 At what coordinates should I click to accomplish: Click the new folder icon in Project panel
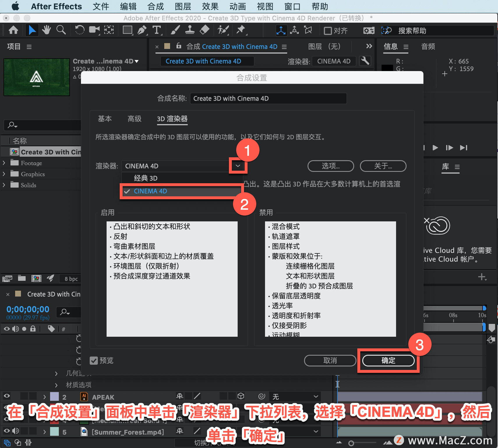22,278
